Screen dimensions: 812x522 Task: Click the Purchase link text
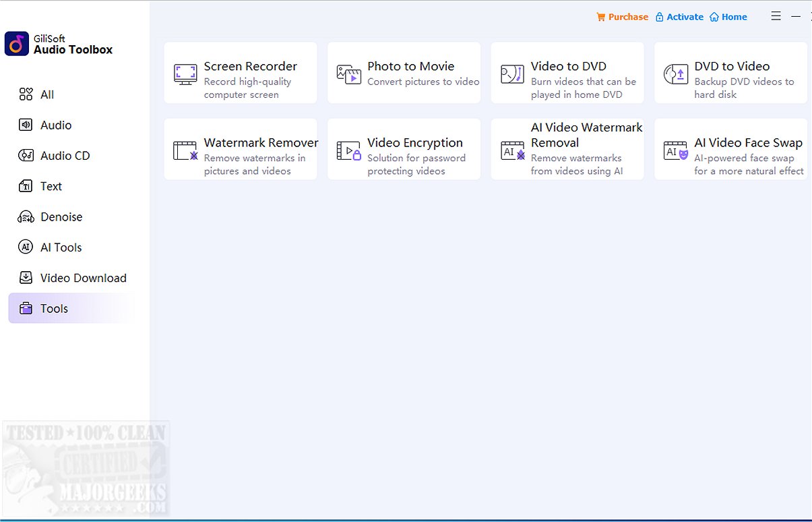tap(628, 17)
